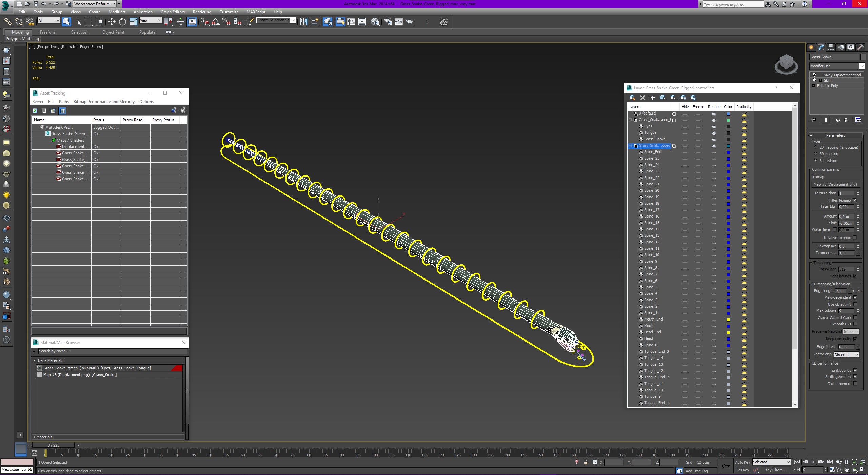Click the Spine_25 layer color swatch

coord(728,159)
